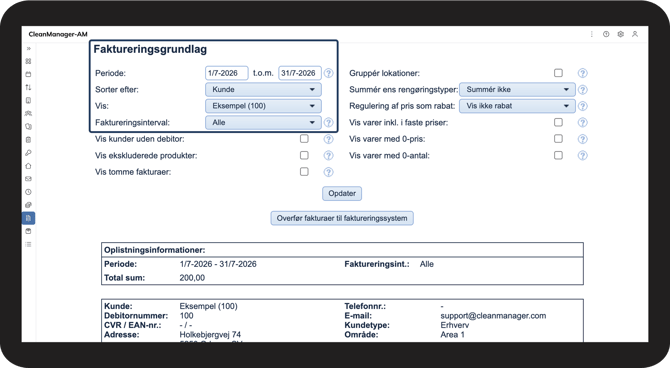Click help icon for Summér ens rengøringstyper

point(582,90)
